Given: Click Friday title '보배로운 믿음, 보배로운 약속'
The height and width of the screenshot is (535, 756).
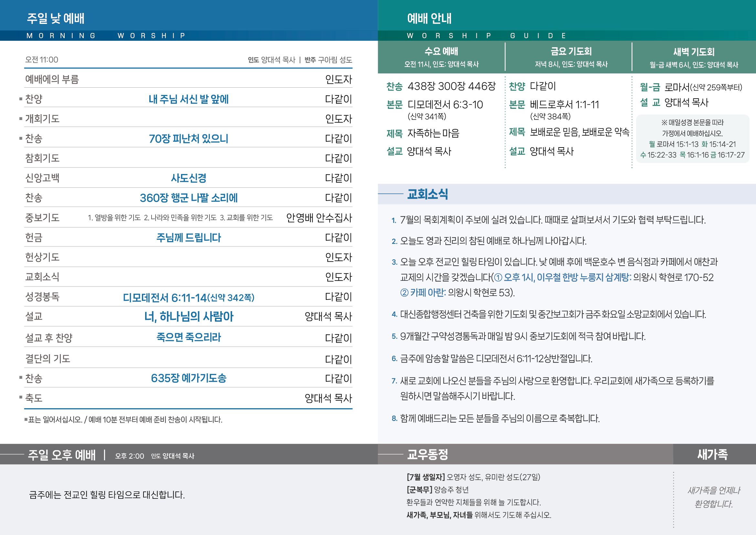Looking at the screenshot, I should pos(580,132).
